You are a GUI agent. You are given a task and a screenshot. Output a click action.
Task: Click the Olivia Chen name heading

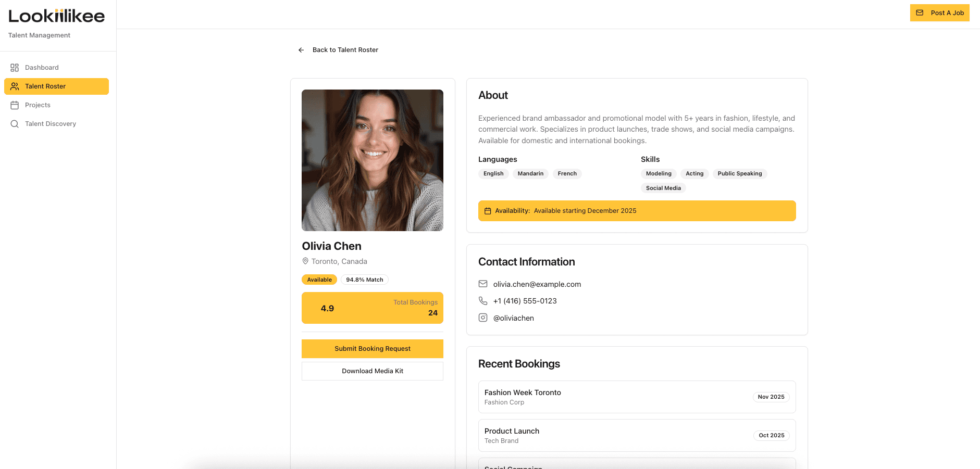[331, 246]
